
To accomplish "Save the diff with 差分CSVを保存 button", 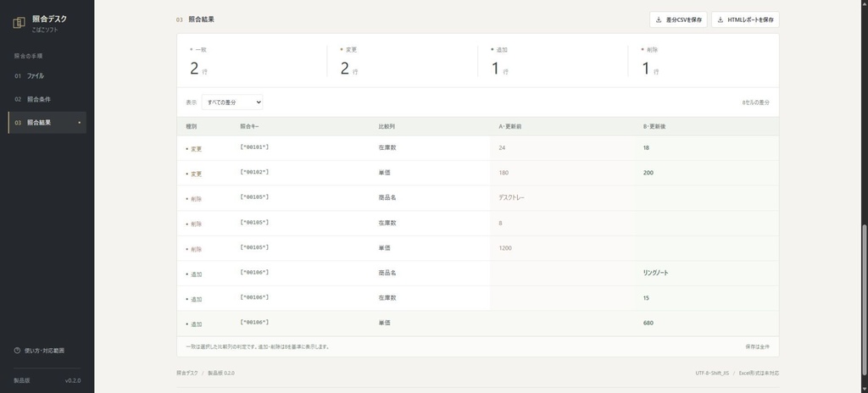I will pyautogui.click(x=678, y=19).
